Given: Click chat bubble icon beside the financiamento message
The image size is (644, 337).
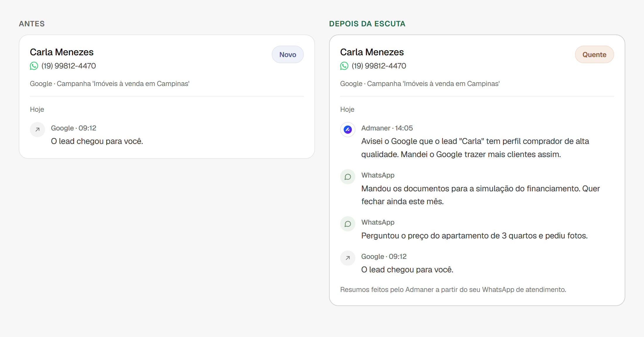Looking at the screenshot, I should [348, 177].
